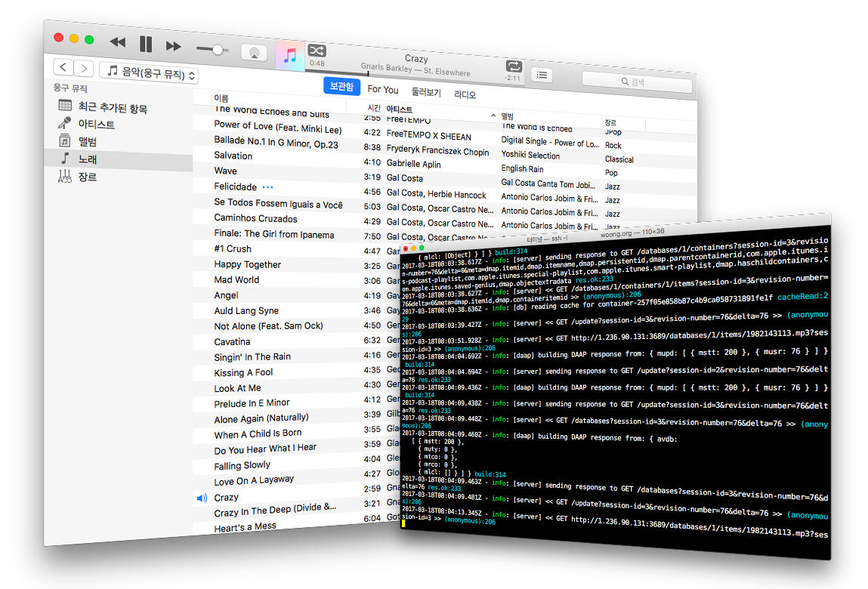
Task: Open 아티스트 in the sidebar
Action: pos(97,125)
